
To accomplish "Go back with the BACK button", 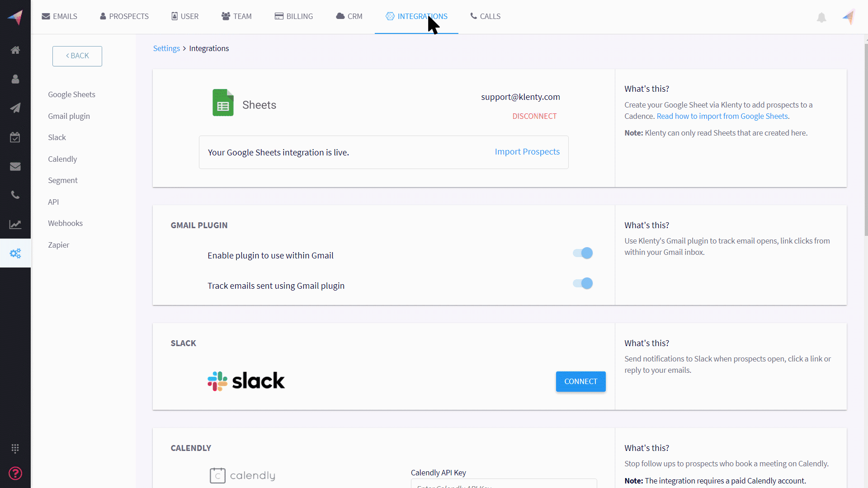I will click(77, 56).
